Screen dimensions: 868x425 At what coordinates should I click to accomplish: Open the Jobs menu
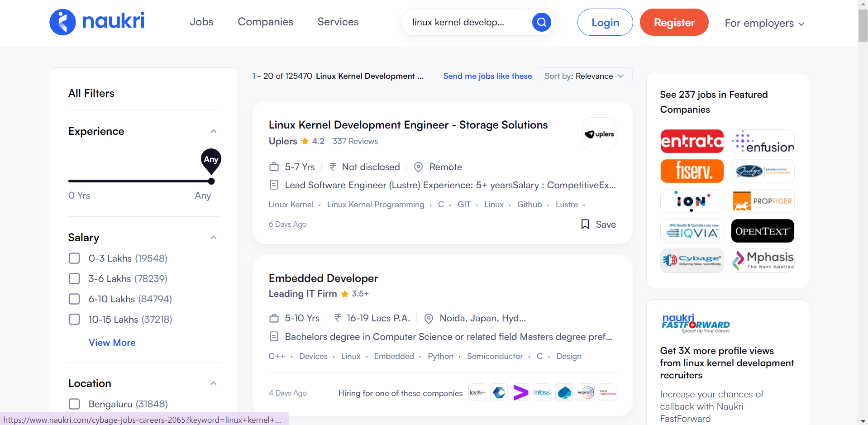(201, 22)
